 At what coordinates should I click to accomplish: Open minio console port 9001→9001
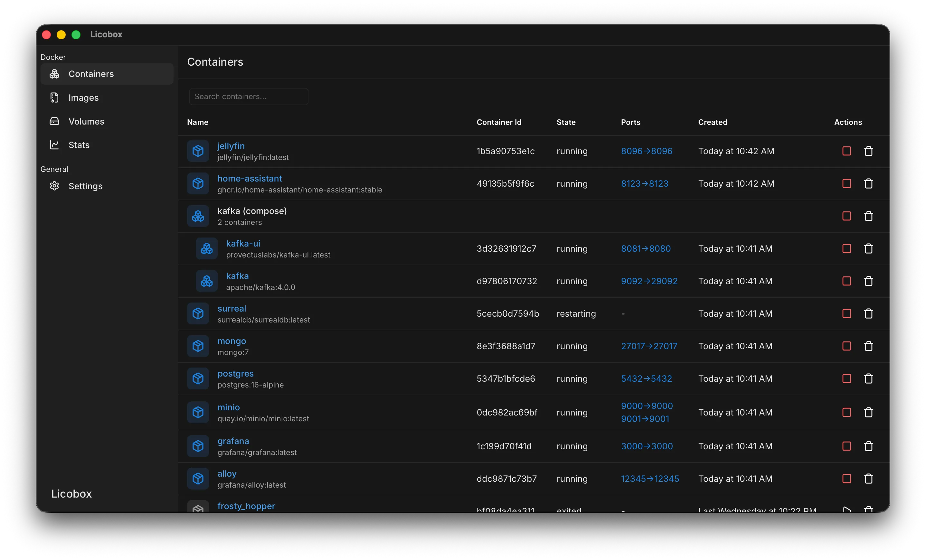point(645,419)
